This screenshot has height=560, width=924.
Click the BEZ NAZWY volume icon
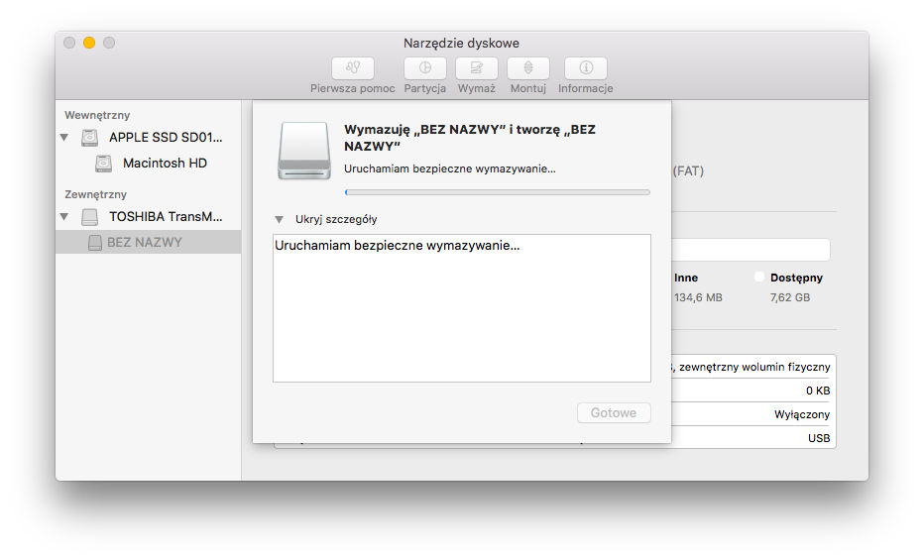[x=95, y=243]
